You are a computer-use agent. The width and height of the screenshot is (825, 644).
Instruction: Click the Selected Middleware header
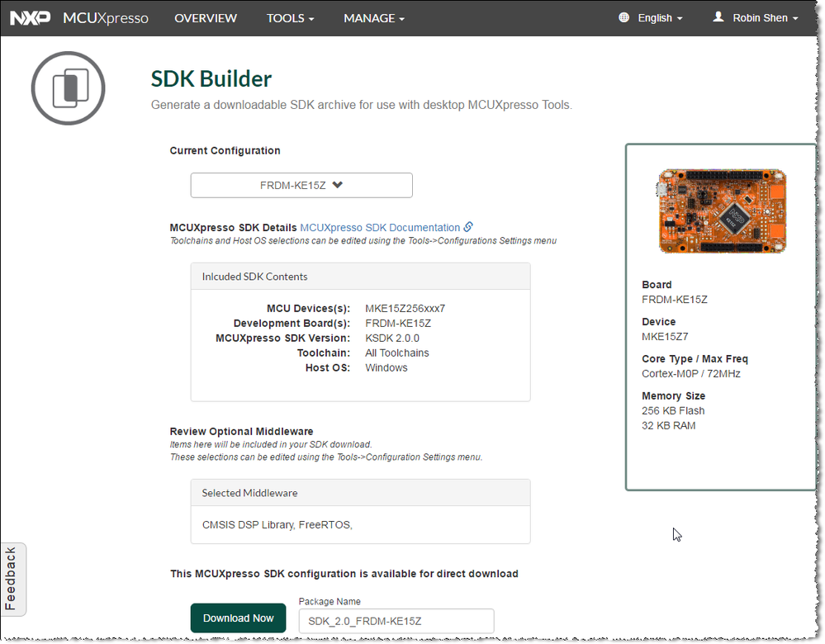point(360,493)
